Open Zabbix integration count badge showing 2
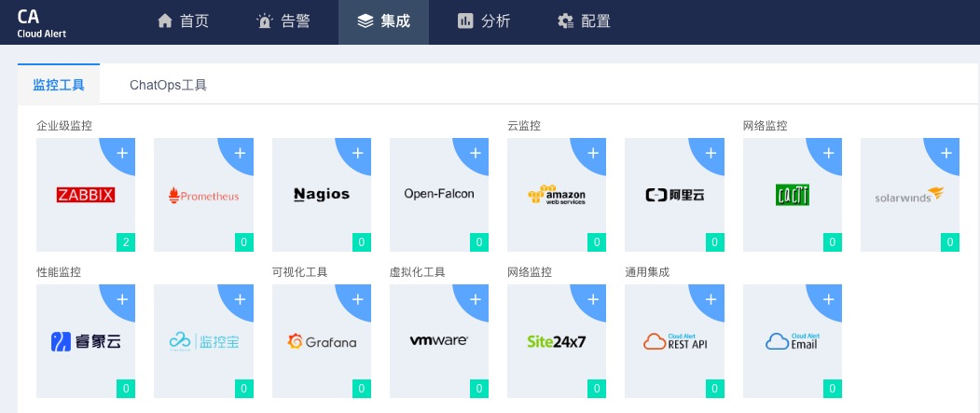Image resolution: width=980 pixels, height=413 pixels. [x=126, y=241]
